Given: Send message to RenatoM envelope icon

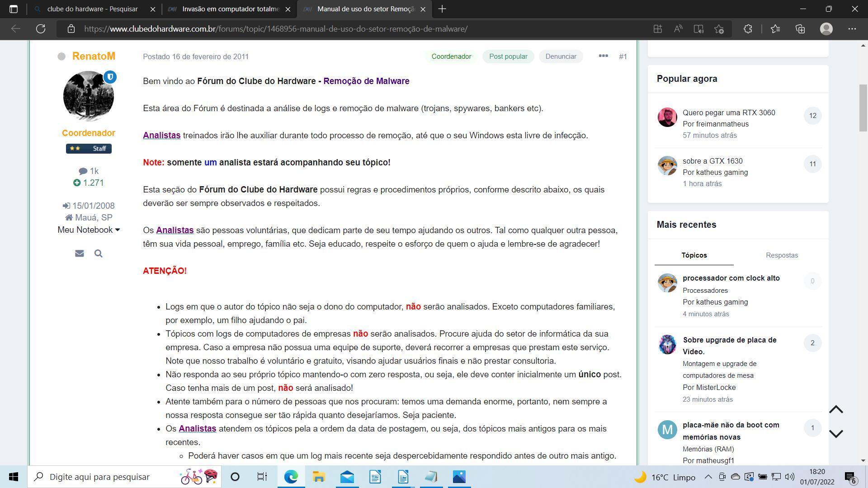Looking at the screenshot, I should (80, 253).
